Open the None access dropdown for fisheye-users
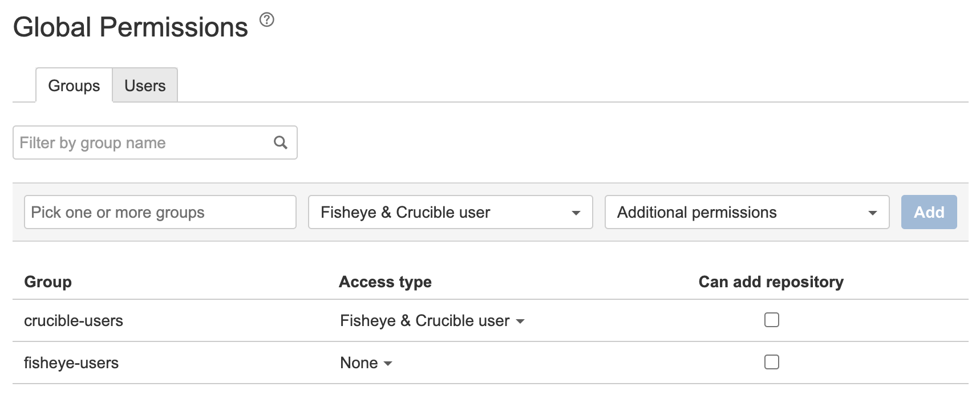Image resolution: width=980 pixels, height=399 pixels. click(366, 363)
